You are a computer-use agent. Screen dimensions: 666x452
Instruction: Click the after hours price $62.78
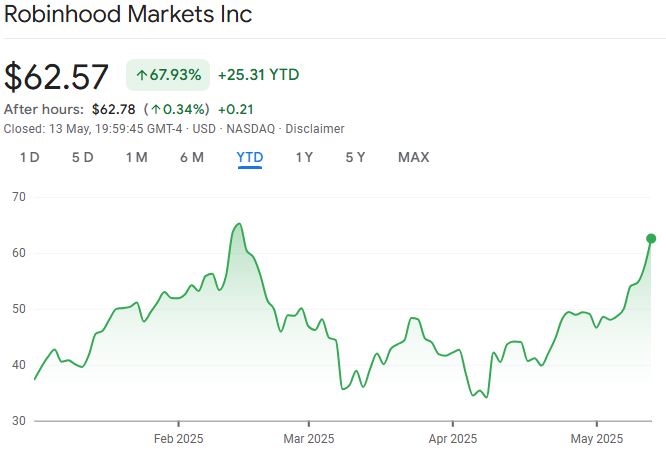113,109
